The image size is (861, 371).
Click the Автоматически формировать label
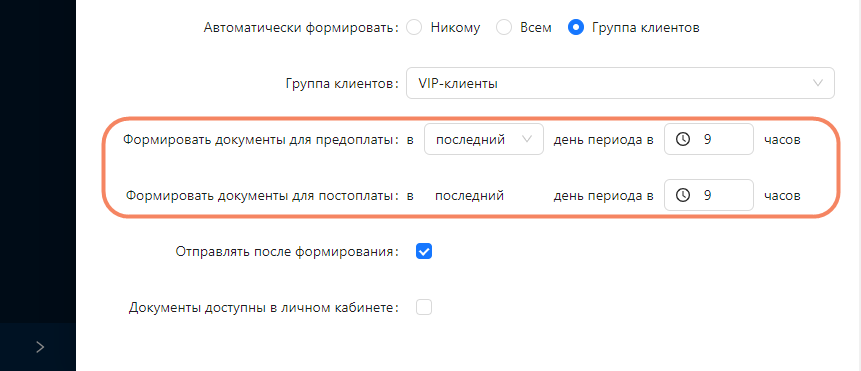point(301,28)
